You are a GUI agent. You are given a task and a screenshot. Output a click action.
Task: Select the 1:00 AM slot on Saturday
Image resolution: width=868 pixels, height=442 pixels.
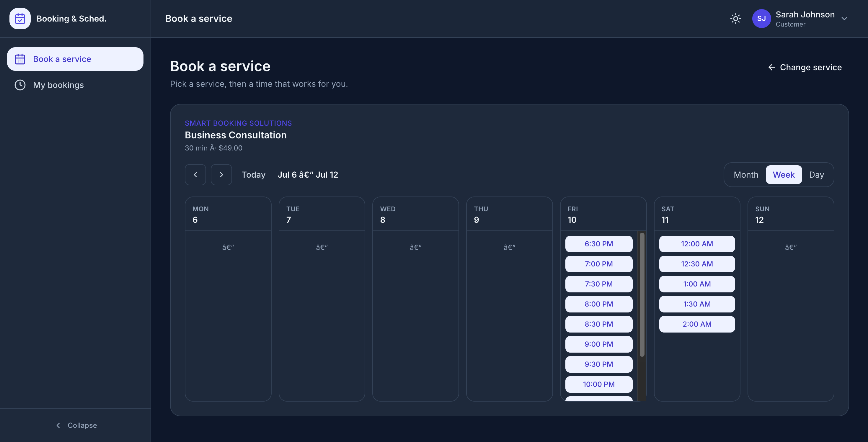coord(697,284)
